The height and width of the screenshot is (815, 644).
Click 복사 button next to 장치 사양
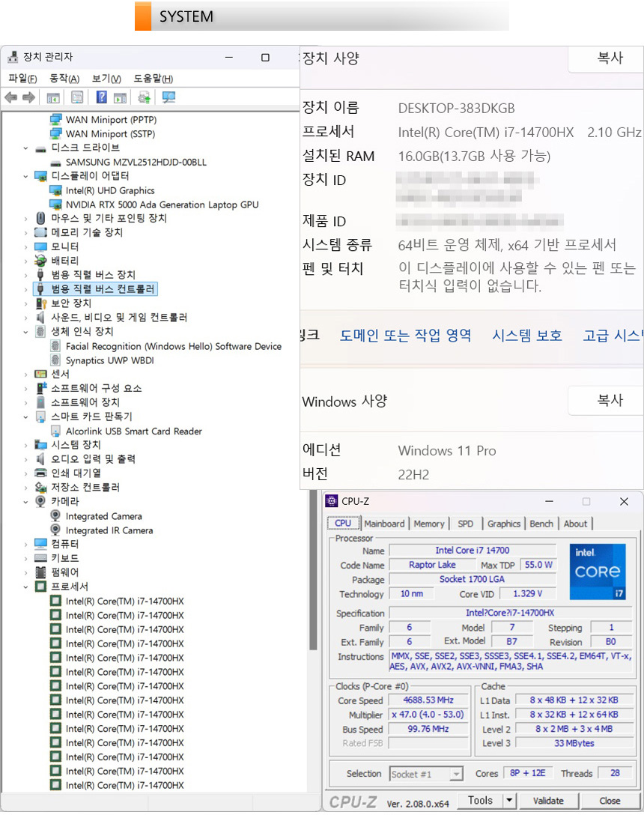point(606,58)
